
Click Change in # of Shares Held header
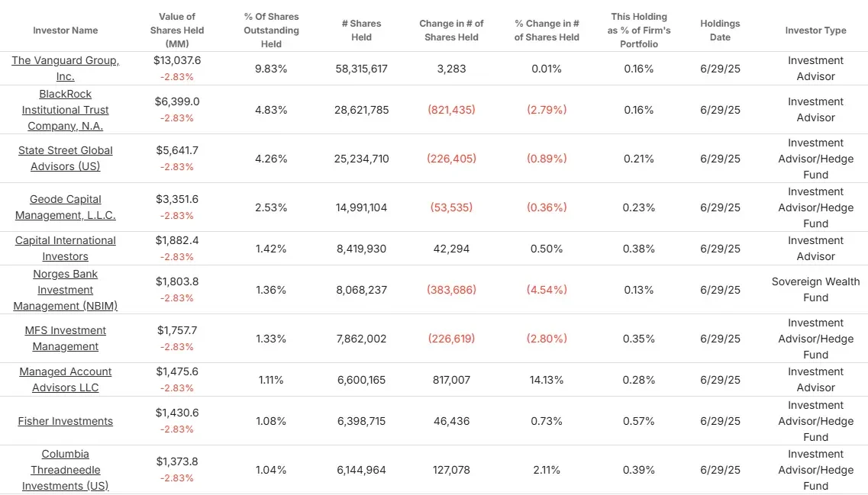tap(451, 31)
